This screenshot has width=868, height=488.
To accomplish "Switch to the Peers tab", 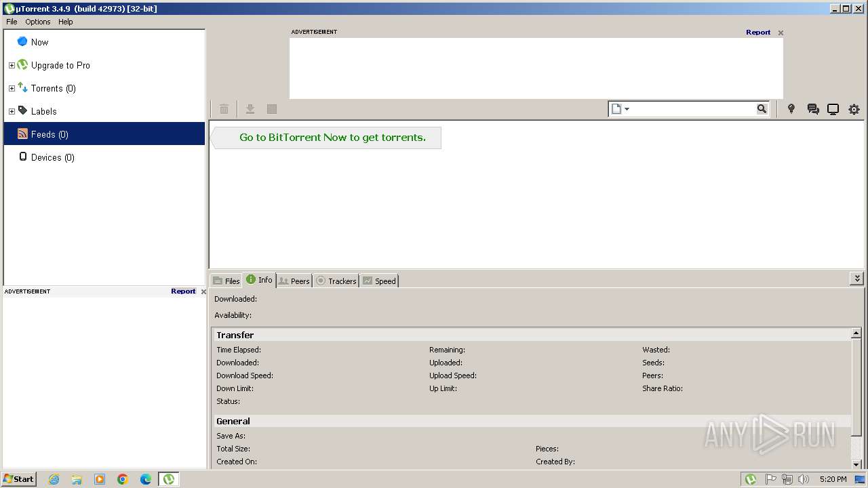I will coord(294,281).
